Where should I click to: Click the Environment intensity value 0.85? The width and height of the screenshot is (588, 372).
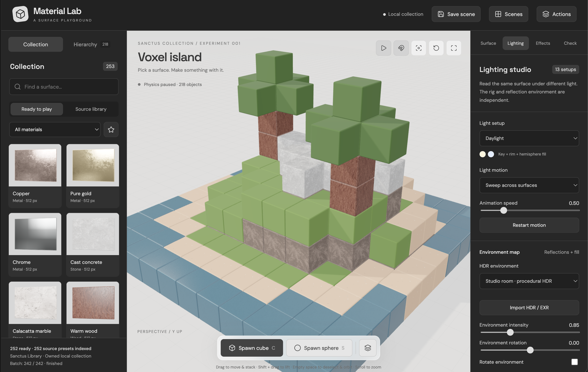(x=574, y=325)
